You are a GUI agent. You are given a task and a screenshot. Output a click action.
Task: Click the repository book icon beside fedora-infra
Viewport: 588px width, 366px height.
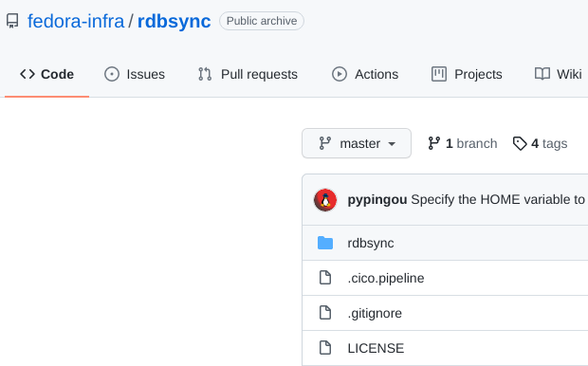click(12, 21)
